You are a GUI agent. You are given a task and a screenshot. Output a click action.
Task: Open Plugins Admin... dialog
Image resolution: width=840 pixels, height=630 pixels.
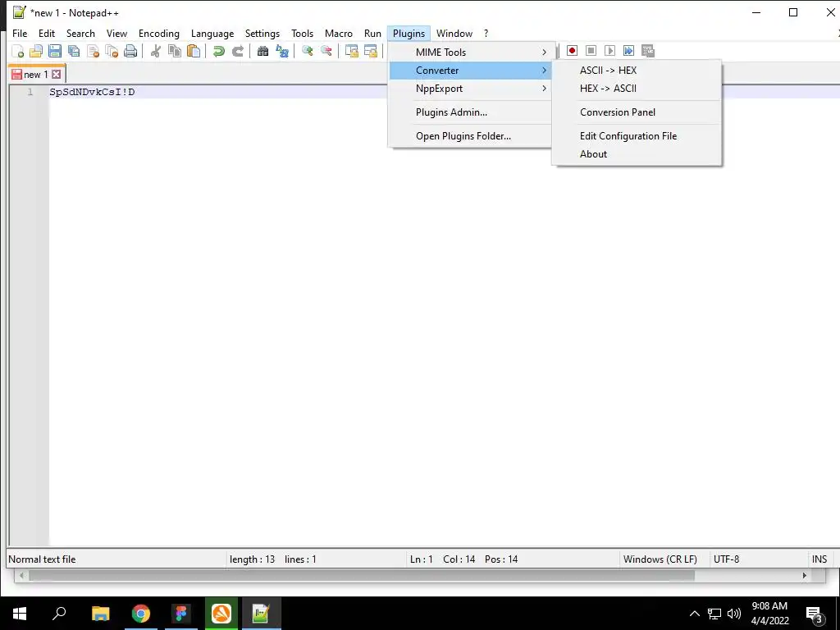coord(470,112)
